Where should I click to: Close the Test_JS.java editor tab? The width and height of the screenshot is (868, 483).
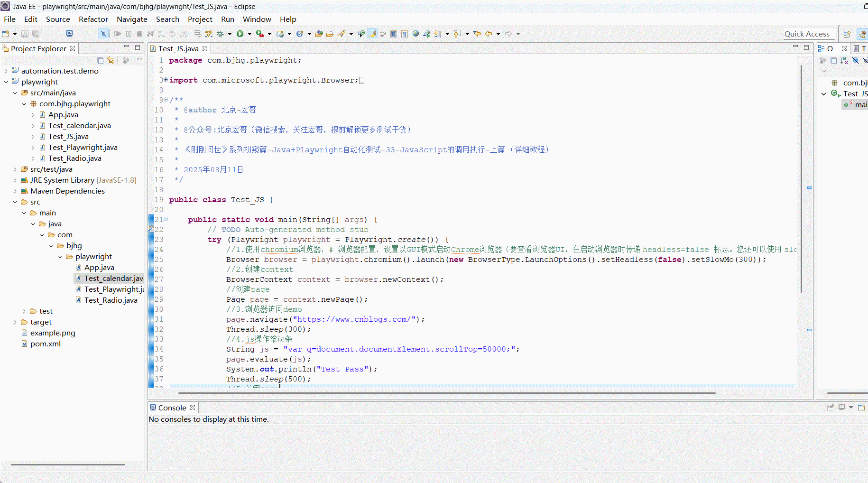click(x=205, y=48)
